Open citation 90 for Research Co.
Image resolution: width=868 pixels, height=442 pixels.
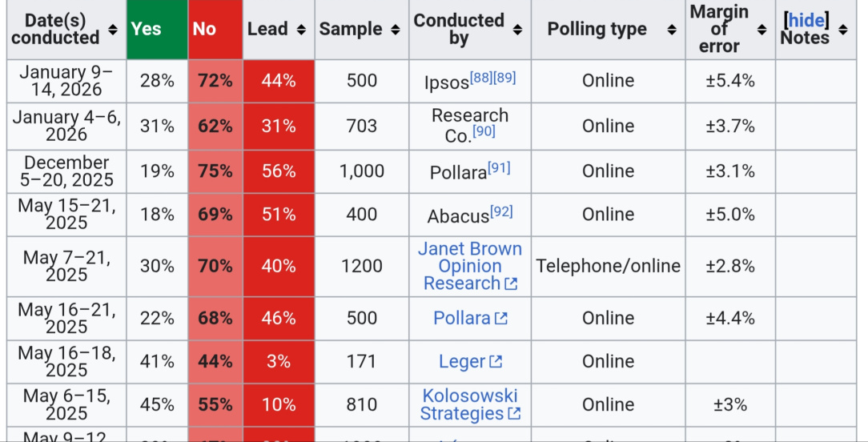[484, 131]
